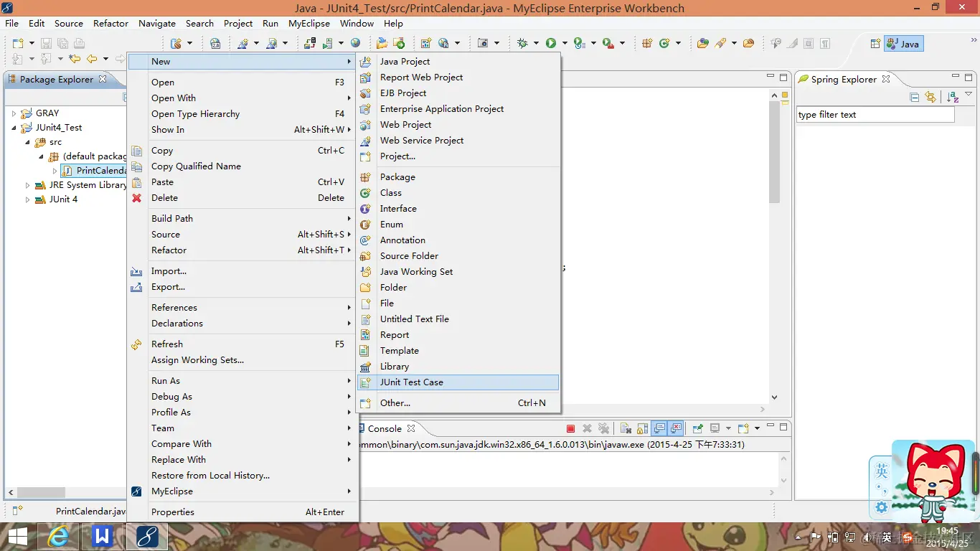Screen dimensions: 980x551
Task: Click the Package Explorer horizontal scrollbar
Action: [42, 493]
